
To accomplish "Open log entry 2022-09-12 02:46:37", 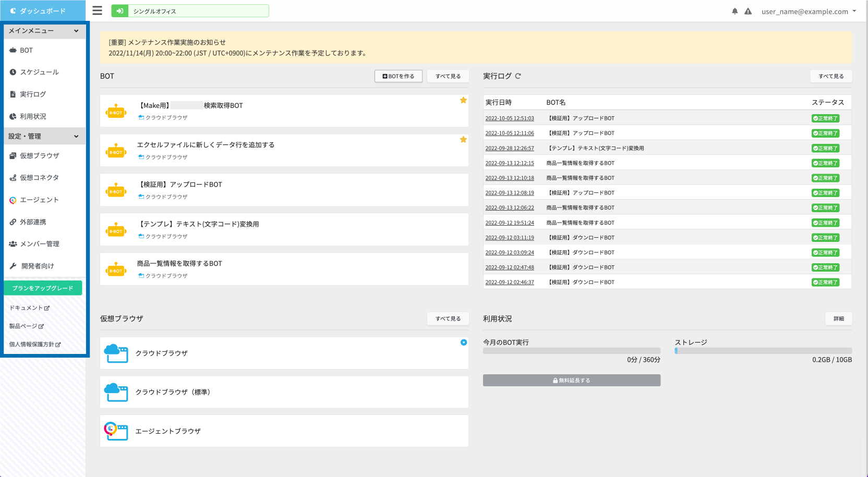I will click(510, 282).
